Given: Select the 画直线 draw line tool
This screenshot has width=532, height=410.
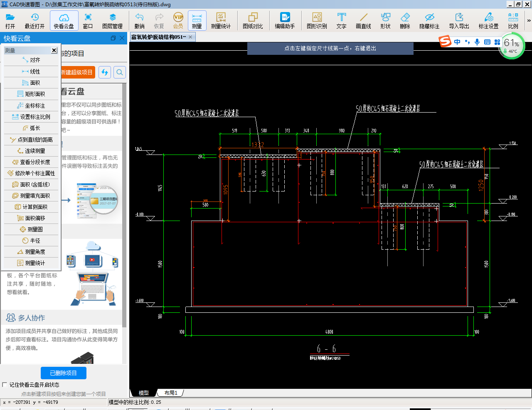Looking at the screenshot, I should [x=363, y=21].
